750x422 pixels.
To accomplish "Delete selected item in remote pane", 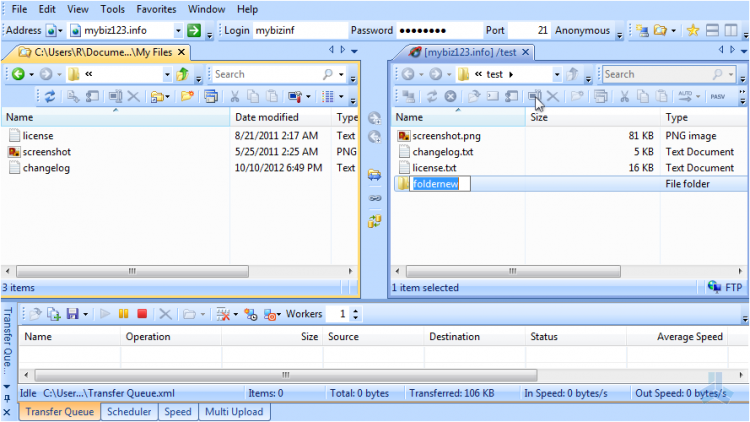I will (552, 97).
